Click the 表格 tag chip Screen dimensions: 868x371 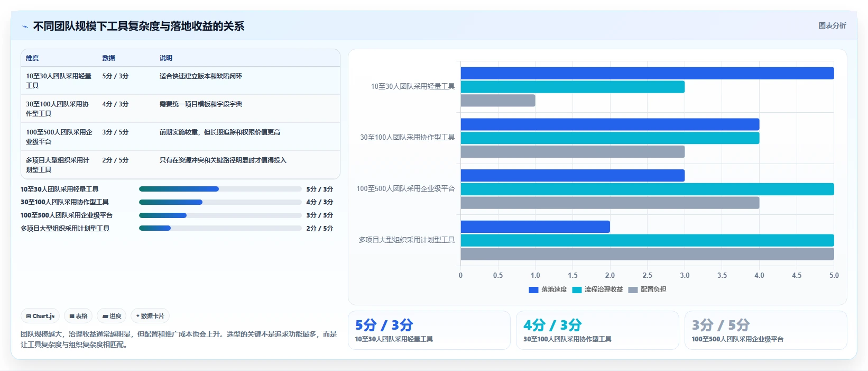pos(78,316)
